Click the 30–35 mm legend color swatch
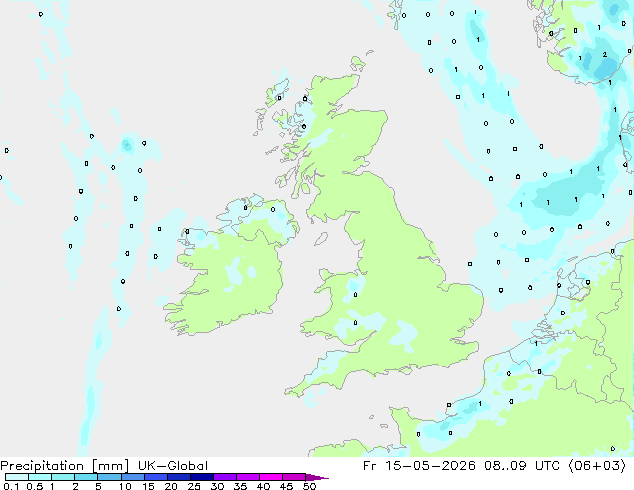The width and height of the screenshot is (634, 490). (x=224, y=477)
